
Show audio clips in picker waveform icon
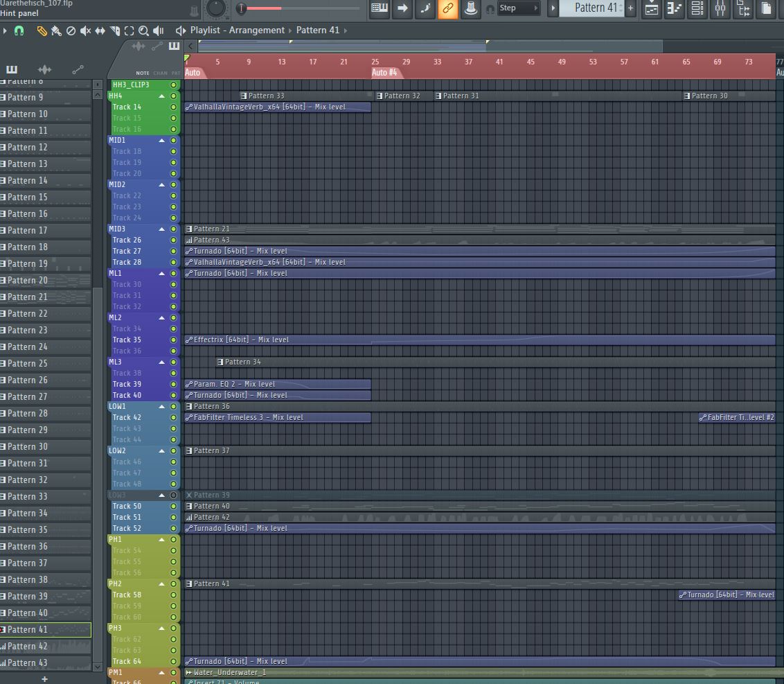coord(44,69)
